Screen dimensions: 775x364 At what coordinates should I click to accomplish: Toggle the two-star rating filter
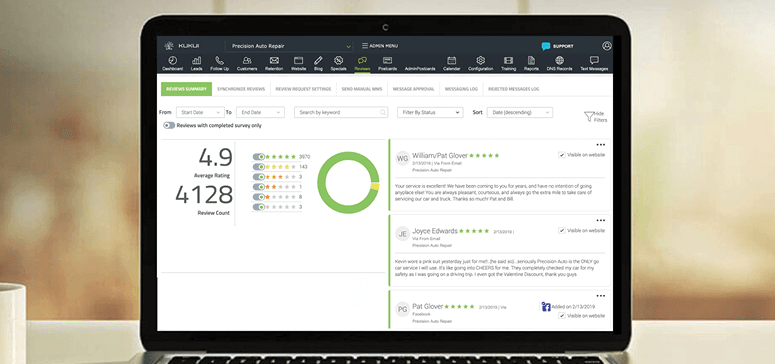[x=258, y=187]
